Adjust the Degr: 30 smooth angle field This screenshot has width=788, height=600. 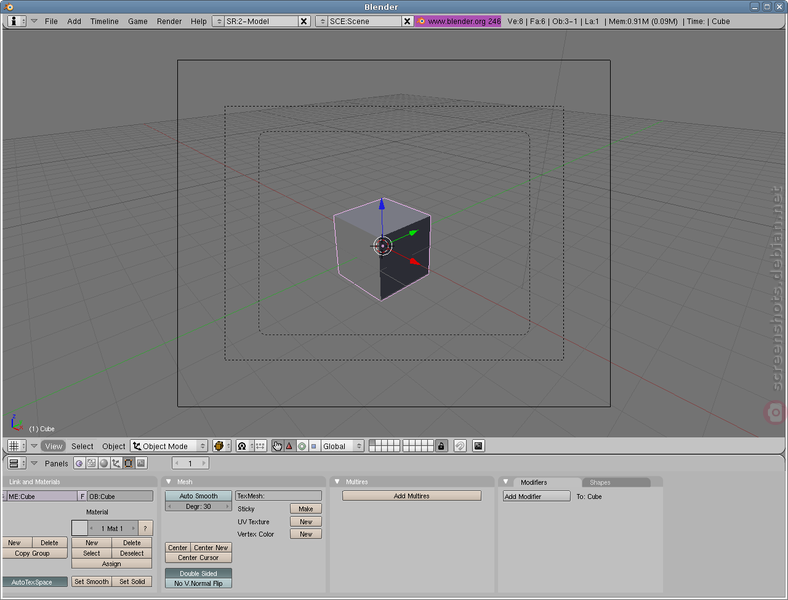click(x=199, y=507)
